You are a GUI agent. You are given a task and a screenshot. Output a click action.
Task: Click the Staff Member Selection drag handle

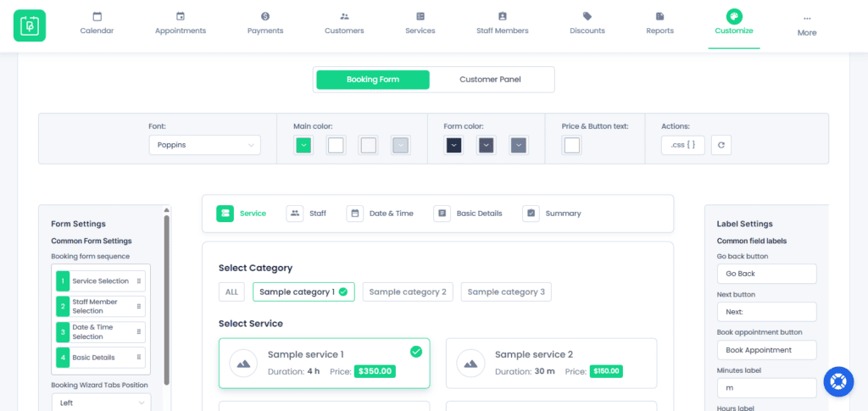pyautogui.click(x=138, y=307)
